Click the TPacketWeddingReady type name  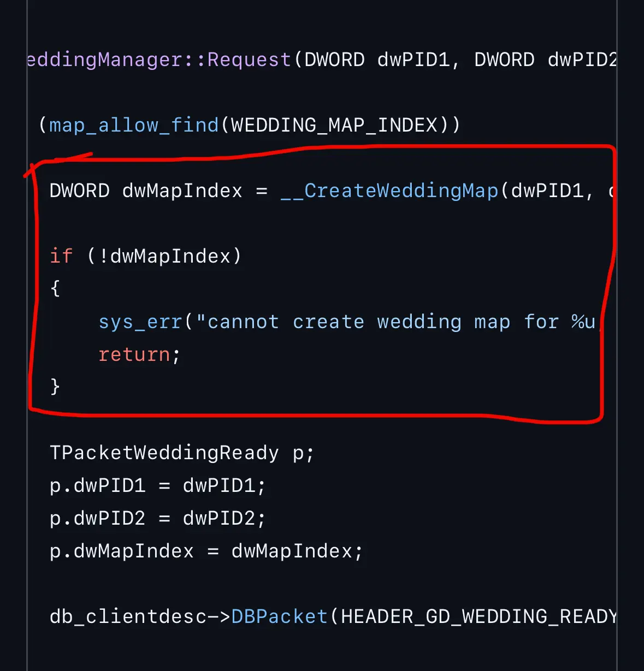click(x=164, y=453)
